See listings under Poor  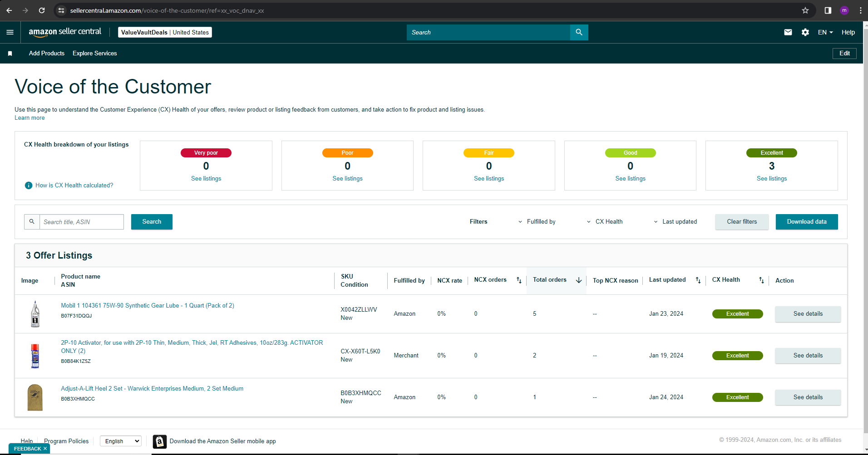pos(347,179)
